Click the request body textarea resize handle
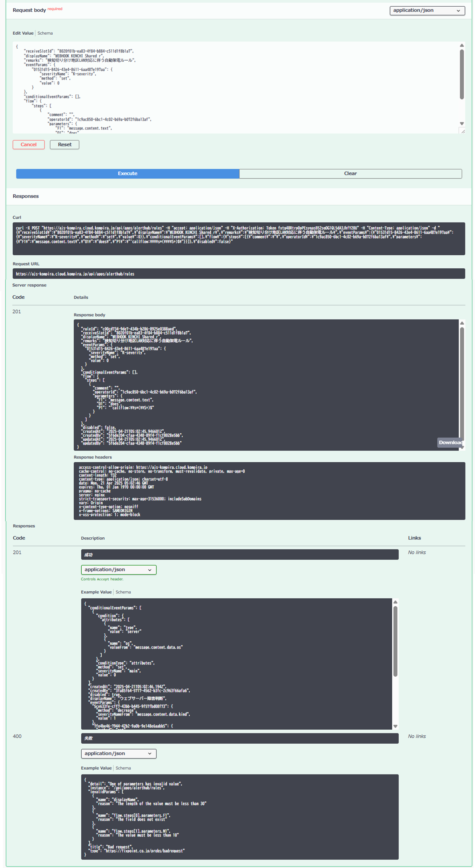The width and height of the screenshot is (475, 868). [x=462, y=131]
